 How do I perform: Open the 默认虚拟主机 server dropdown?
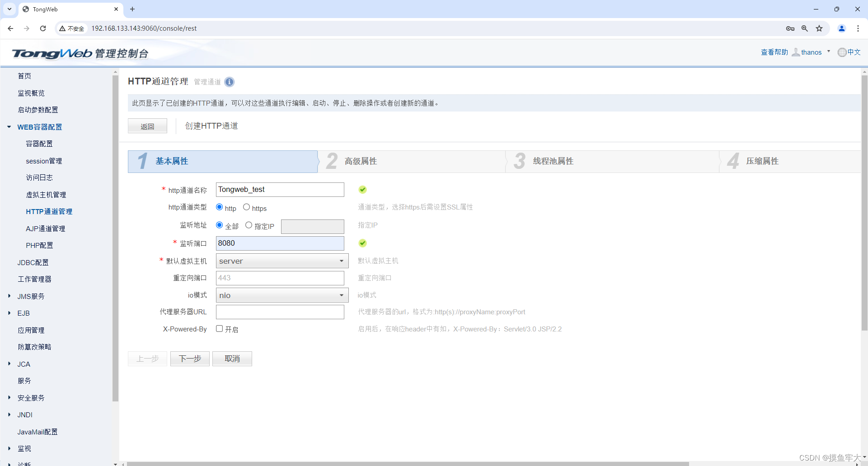(x=282, y=261)
